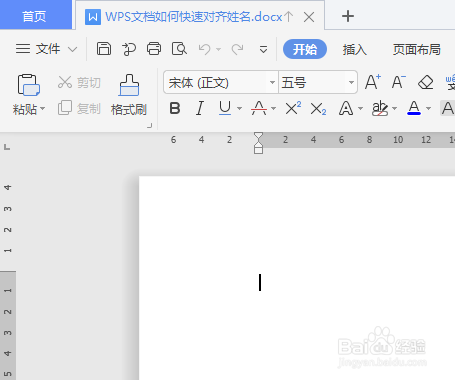Add a new tab with plus button
This screenshot has width=455, height=380.
348,16
